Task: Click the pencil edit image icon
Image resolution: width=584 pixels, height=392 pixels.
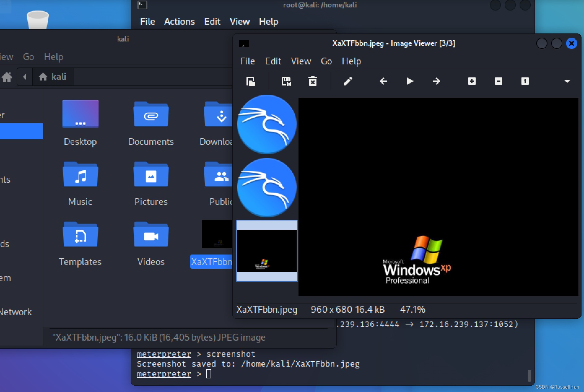Action: pyautogui.click(x=348, y=81)
